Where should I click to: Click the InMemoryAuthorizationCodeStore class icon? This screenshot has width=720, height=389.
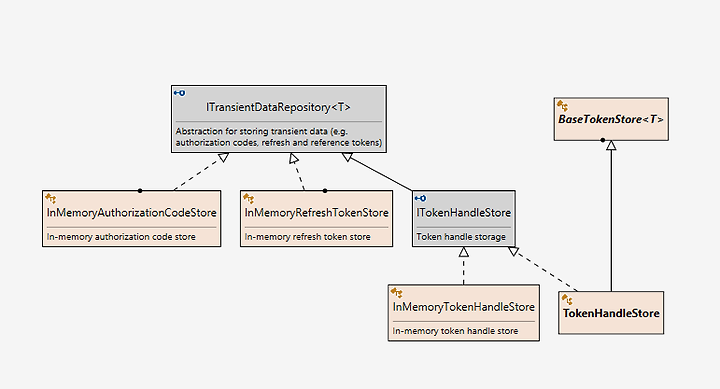click(x=51, y=198)
